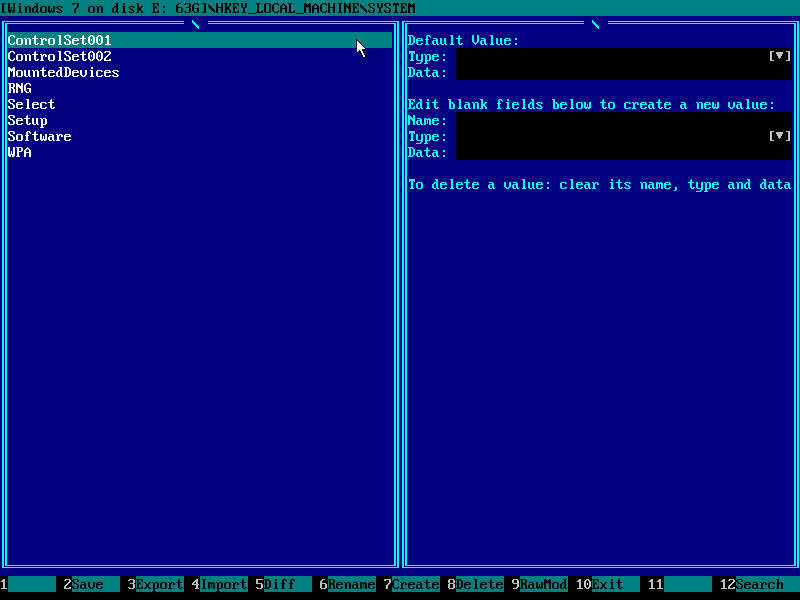Select the ControlSet002 registry key
This screenshot has width=800, height=600.
(x=60, y=56)
